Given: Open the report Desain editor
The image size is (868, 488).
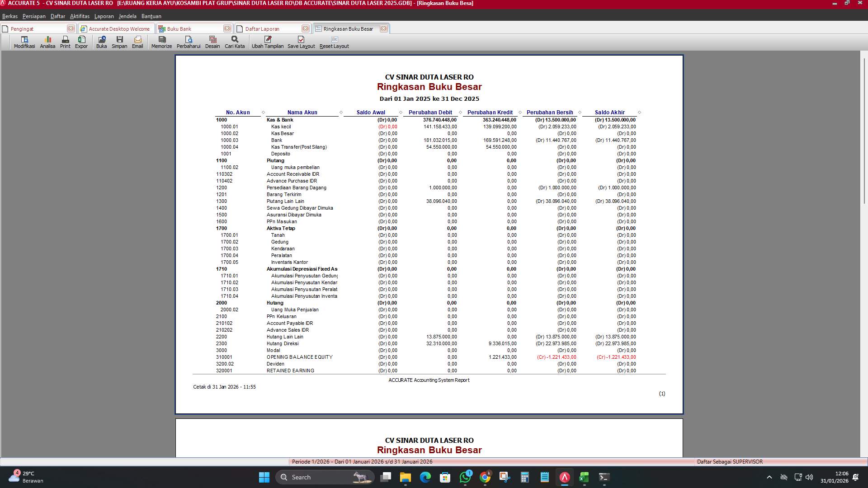Looking at the screenshot, I should (212, 42).
